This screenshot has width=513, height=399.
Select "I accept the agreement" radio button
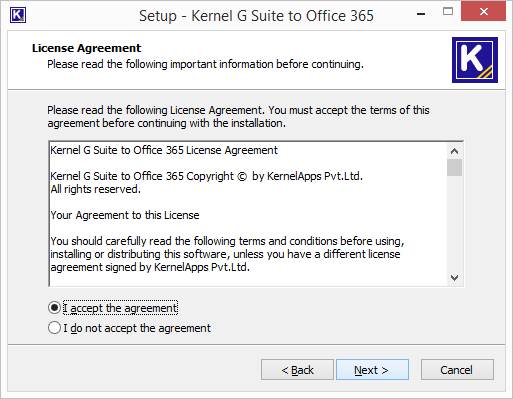pyautogui.click(x=54, y=308)
